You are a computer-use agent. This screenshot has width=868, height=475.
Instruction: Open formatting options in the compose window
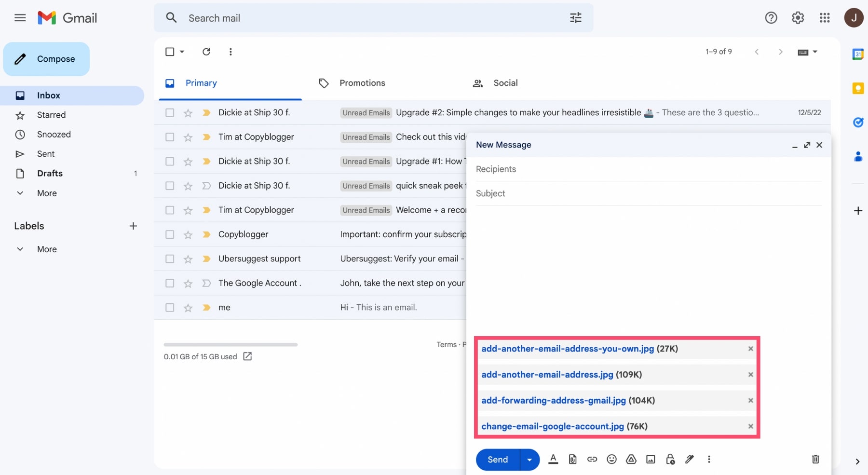coord(553,460)
